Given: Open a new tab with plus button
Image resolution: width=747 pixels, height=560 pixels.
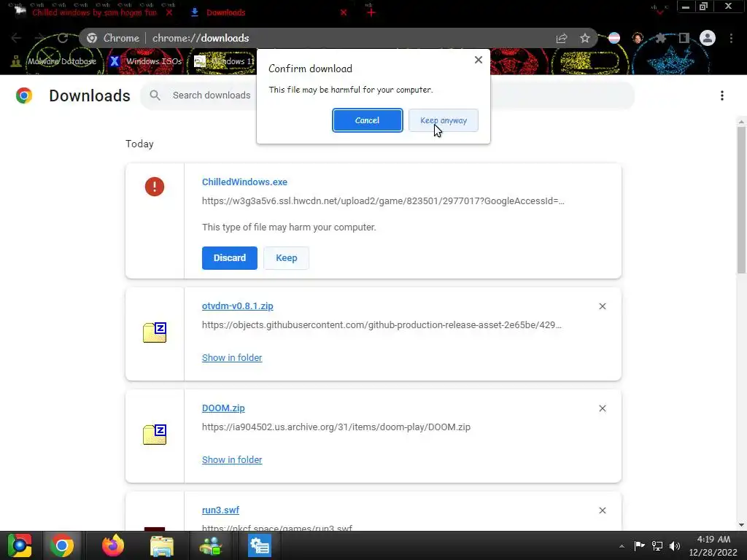Looking at the screenshot, I should [x=371, y=12].
